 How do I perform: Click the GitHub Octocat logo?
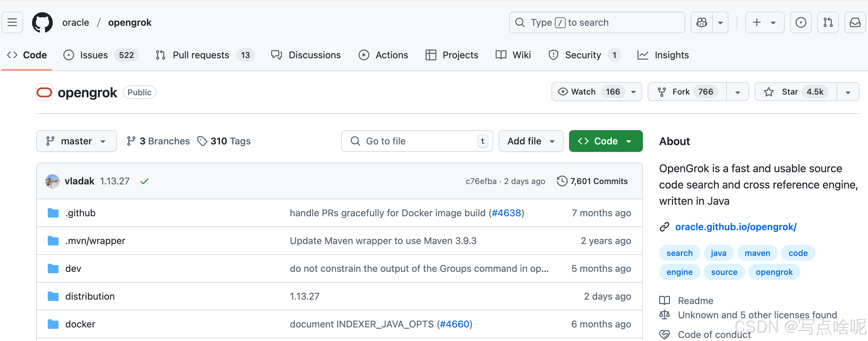[42, 22]
